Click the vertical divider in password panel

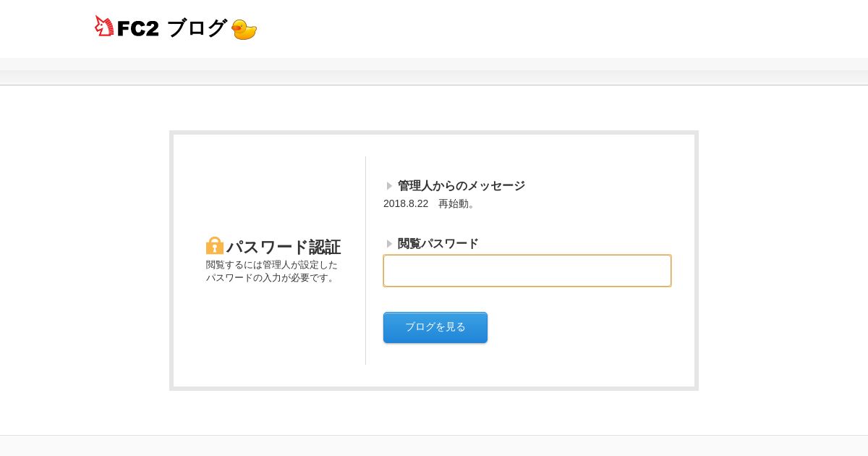tap(365, 261)
